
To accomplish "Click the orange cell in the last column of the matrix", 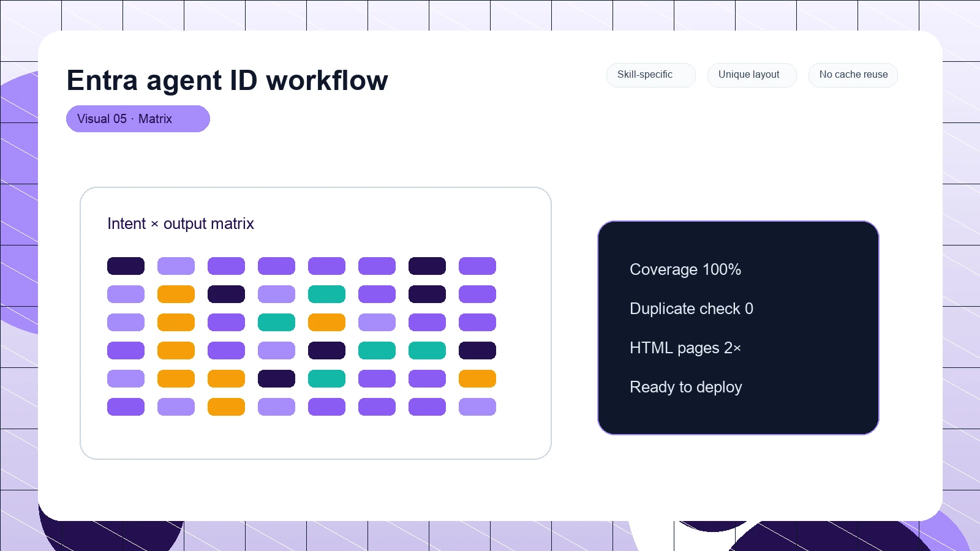I will point(477,378).
